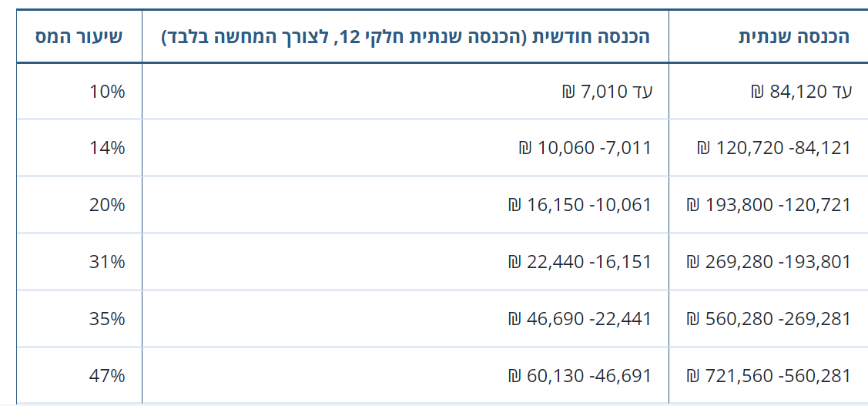Click the monthly range 7,011-10,060 cell

point(585,148)
